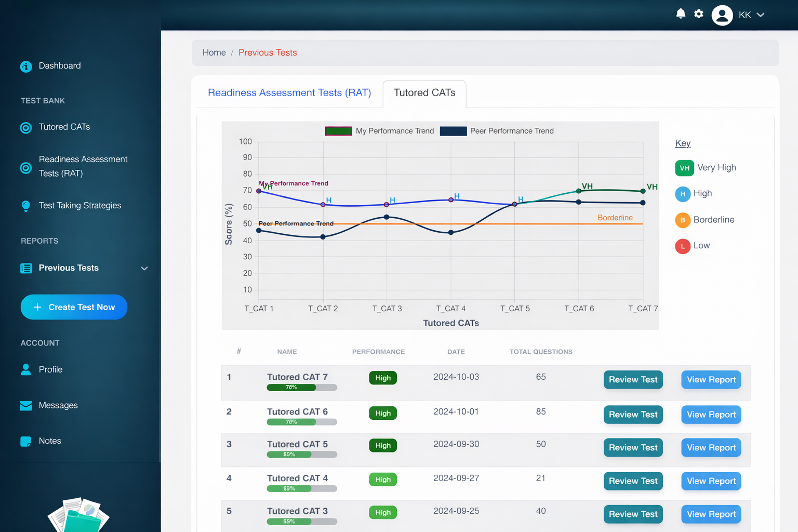Viewport: 798px width, 532px height.
Task: Click the Notes icon in sidebar
Action: pos(26,441)
